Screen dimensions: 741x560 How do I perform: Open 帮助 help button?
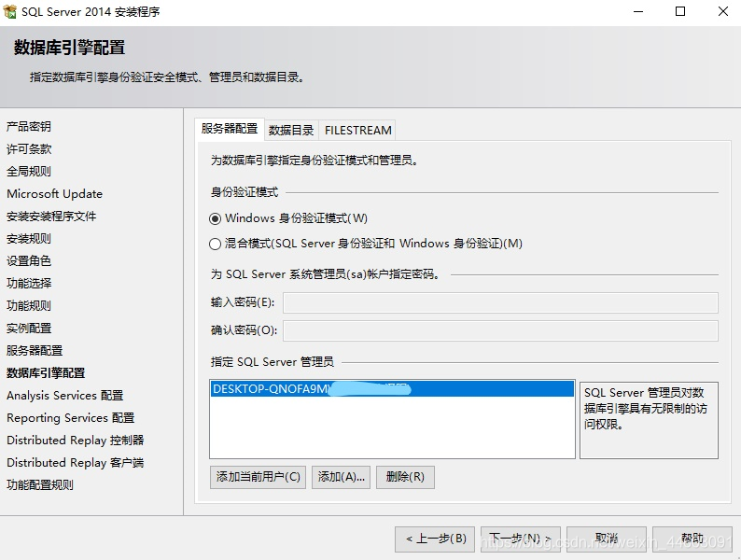[x=692, y=539]
